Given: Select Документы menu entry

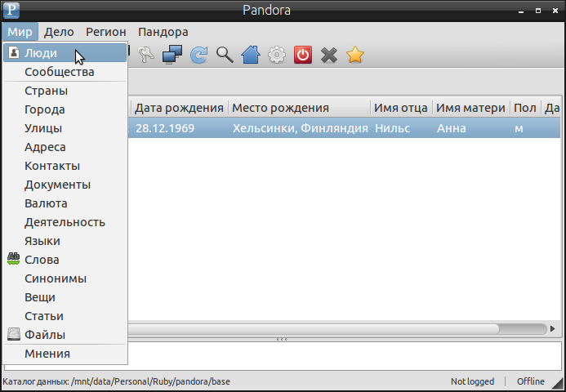Looking at the screenshot, I should coord(65,185).
